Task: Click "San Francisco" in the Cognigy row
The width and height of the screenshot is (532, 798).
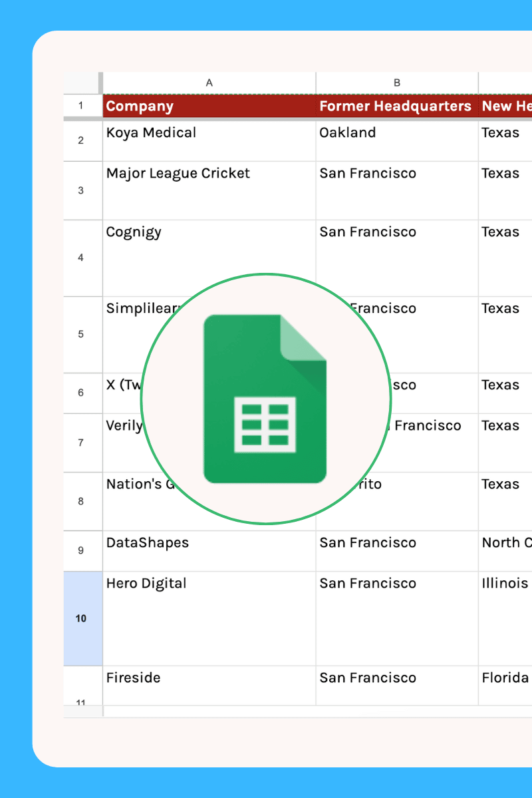Action: click(368, 232)
